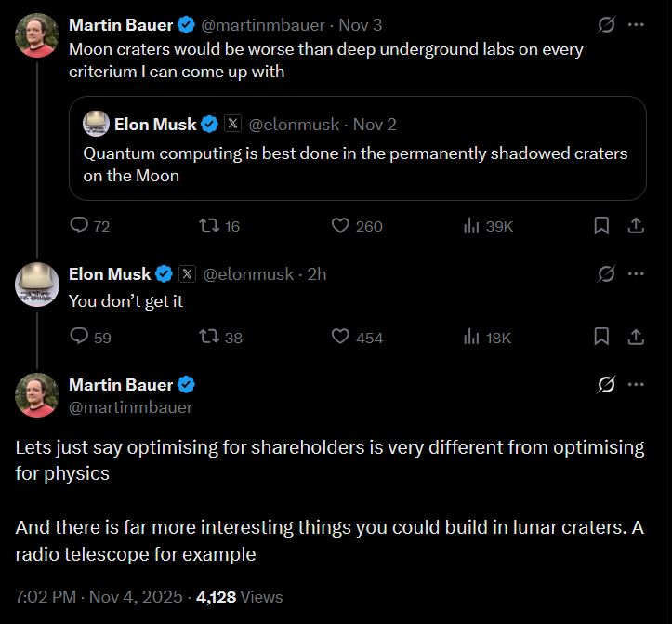Reply to Martin Bauer's Moon craters tweet
The image size is (672, 624).
pyautogui.click(x=80, y=226)
